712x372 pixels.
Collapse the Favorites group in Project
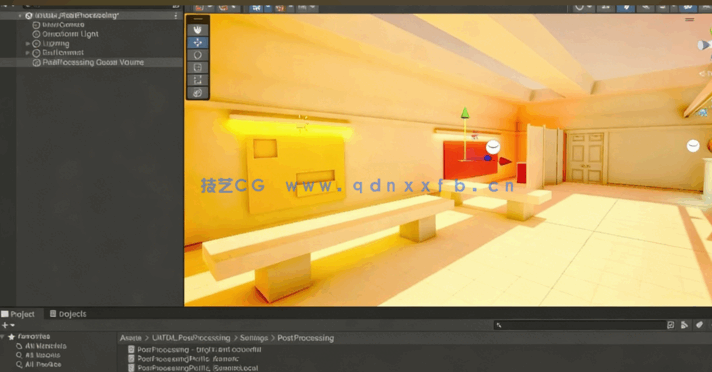click(3, 337)
